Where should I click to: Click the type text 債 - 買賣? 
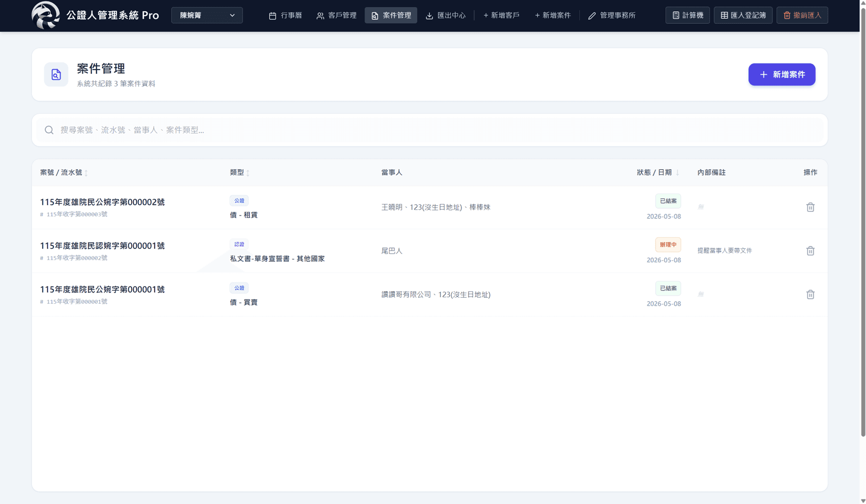point(243,302)
